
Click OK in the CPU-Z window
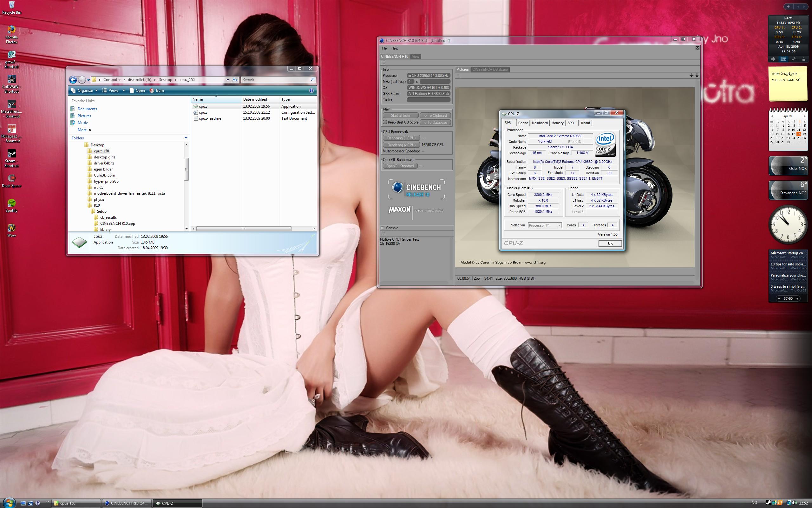(x=610, y=244)
